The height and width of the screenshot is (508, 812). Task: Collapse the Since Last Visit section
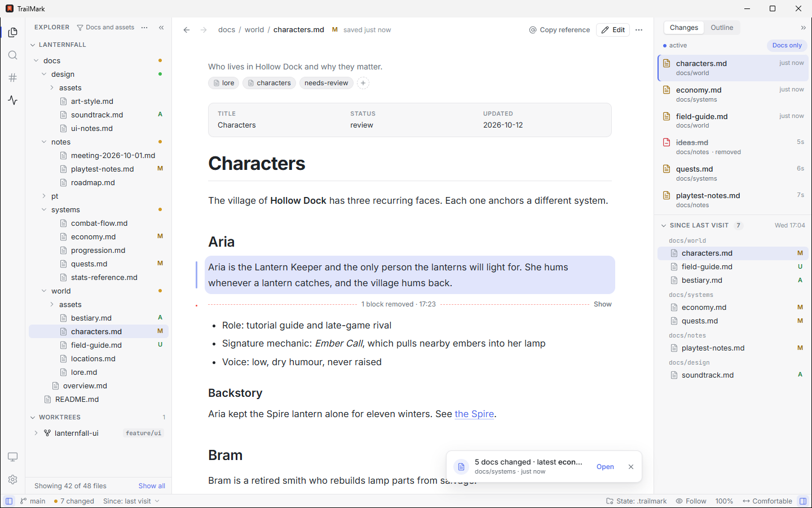point(664,226)
